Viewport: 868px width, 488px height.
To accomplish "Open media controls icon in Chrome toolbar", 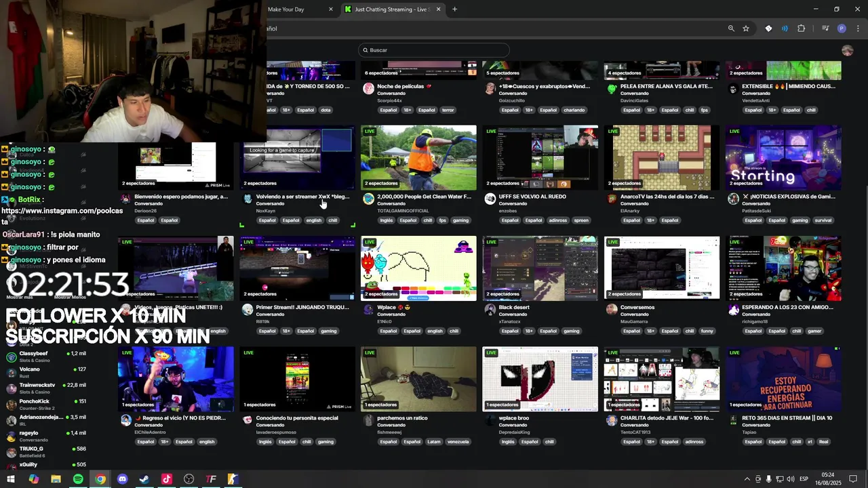I will point(825,28).
